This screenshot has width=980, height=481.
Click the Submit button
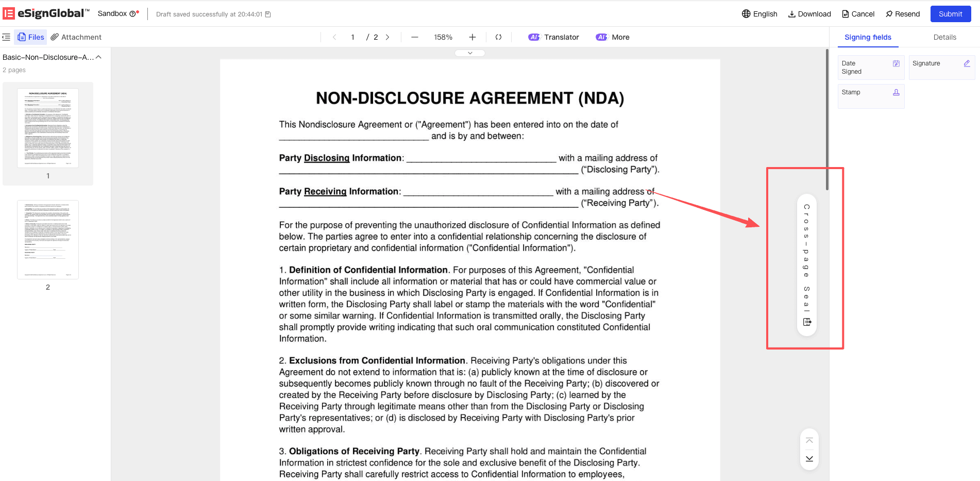coord(950,14)
